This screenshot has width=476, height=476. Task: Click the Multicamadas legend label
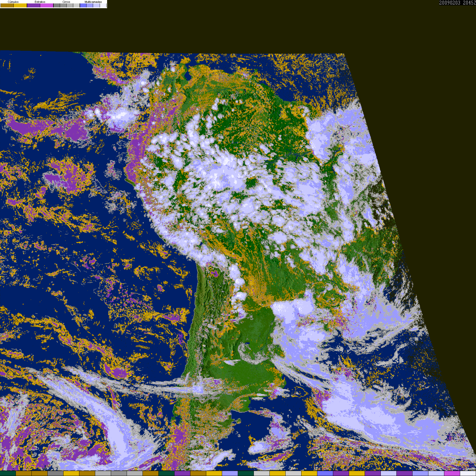pyautogui.click(x=93, y=2)
